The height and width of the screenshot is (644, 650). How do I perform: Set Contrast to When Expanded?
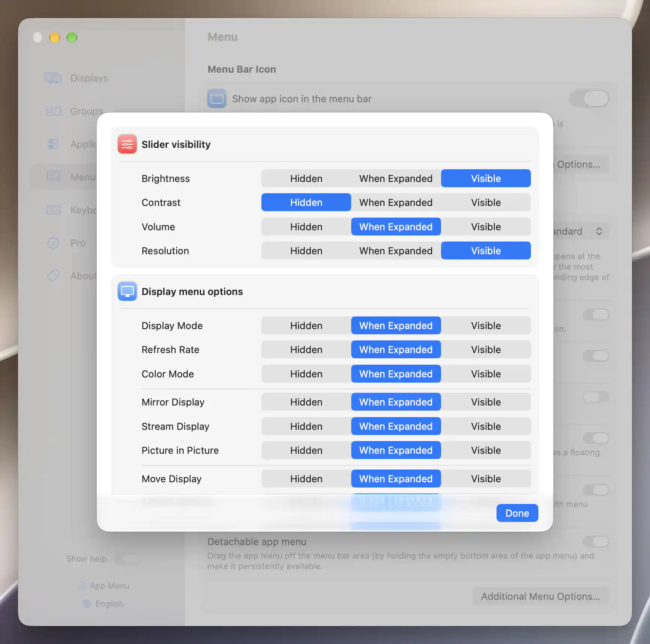(x=396, y=202)
